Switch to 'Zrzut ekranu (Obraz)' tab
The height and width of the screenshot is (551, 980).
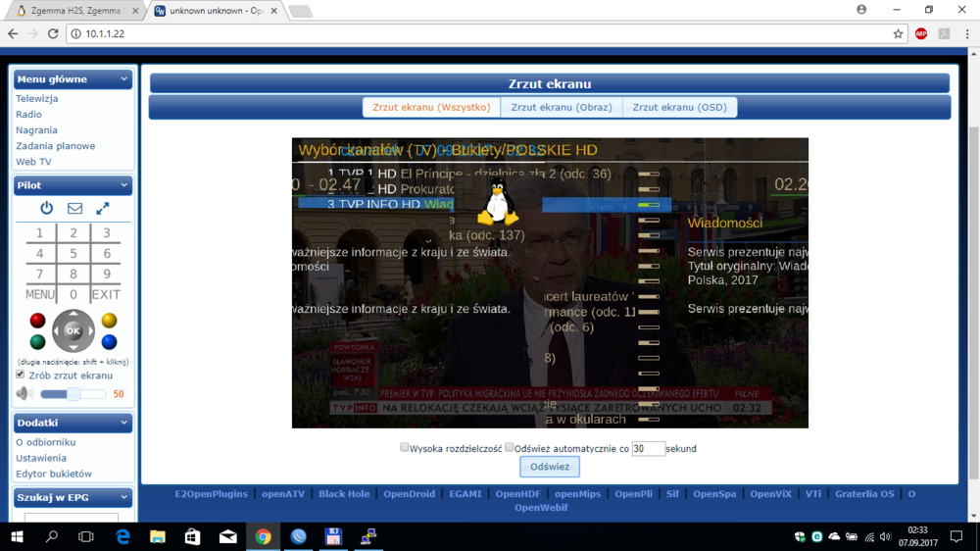(561, 107)
